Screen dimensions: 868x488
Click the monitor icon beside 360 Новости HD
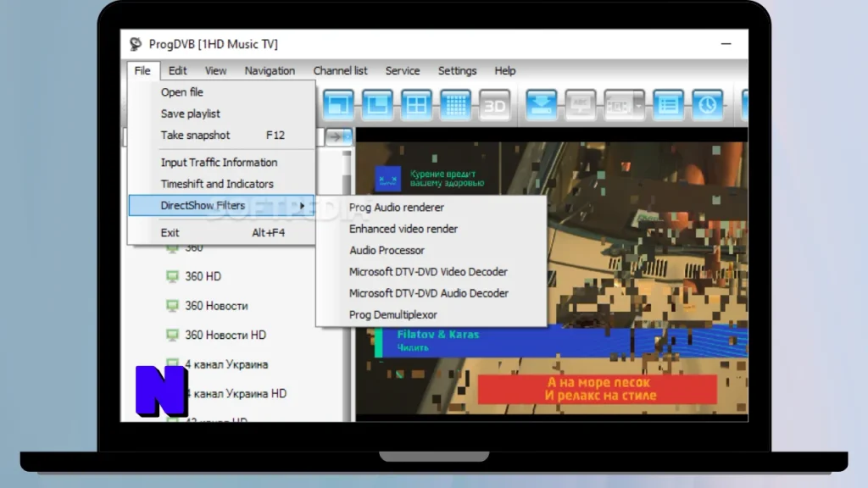point(173,335)
